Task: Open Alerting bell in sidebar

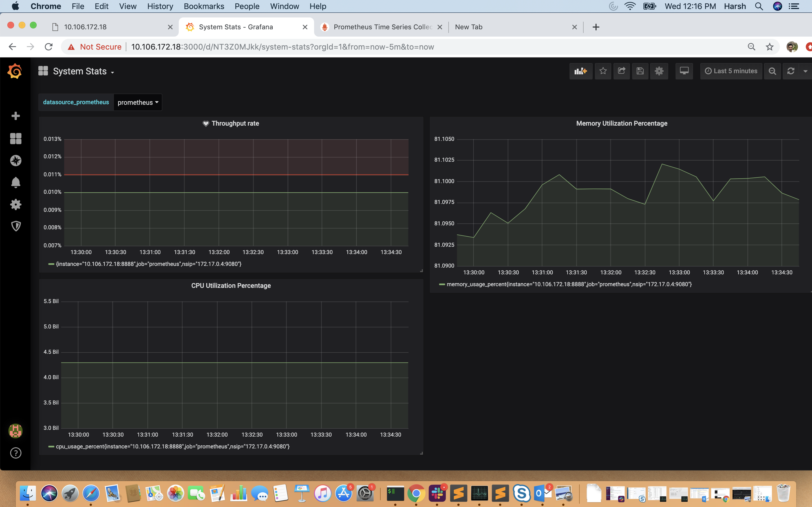Action: [x=16, y=183]
